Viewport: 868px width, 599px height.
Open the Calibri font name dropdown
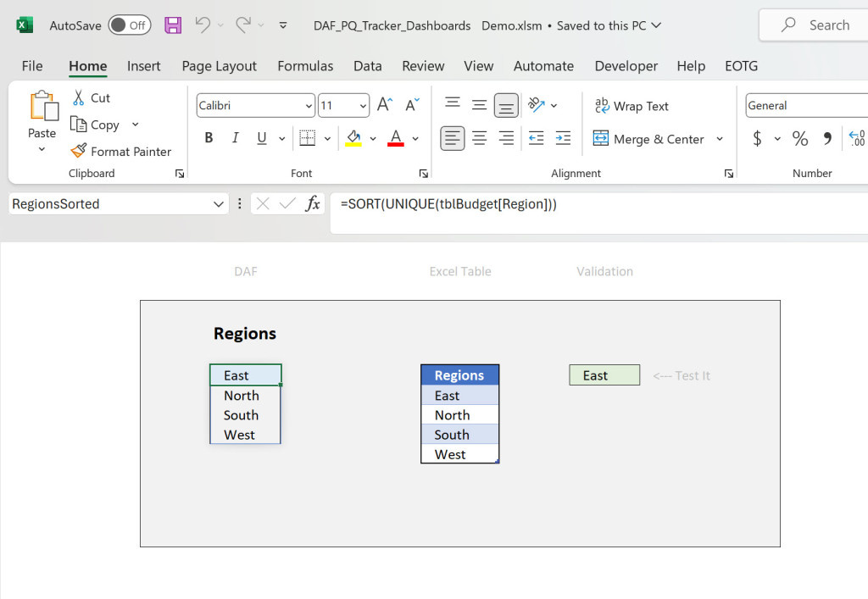tap(309, 106)
